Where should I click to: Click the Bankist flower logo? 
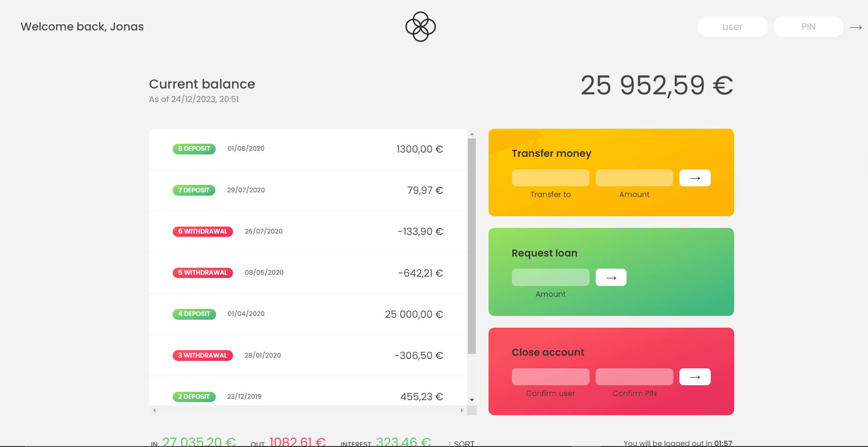point(421,27)
